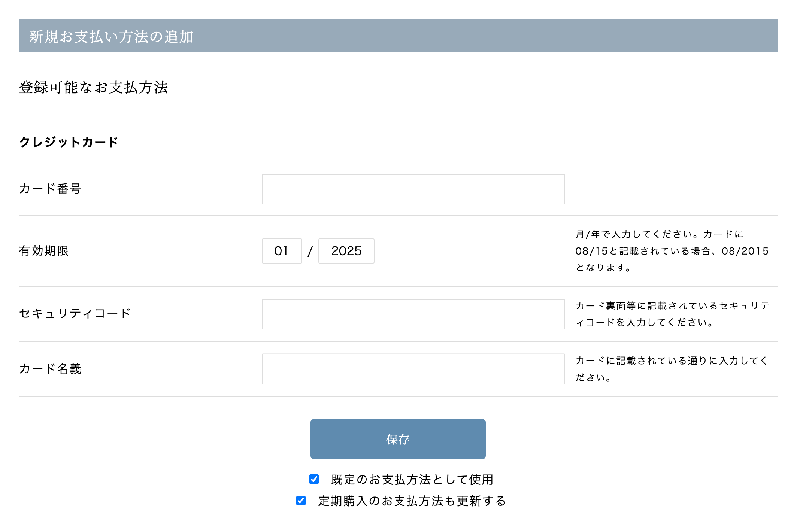Click the expiration date help text

(x=672, y=251)
